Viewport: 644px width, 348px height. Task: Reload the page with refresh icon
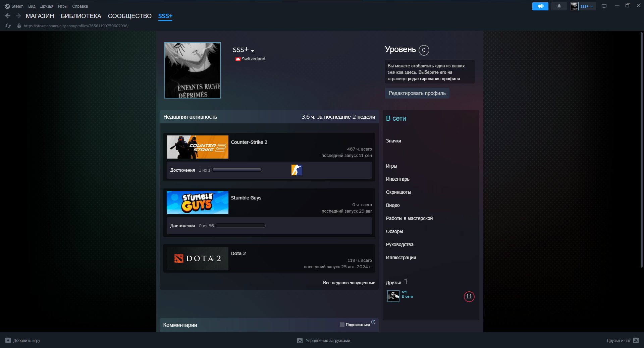tap(8, 26)
